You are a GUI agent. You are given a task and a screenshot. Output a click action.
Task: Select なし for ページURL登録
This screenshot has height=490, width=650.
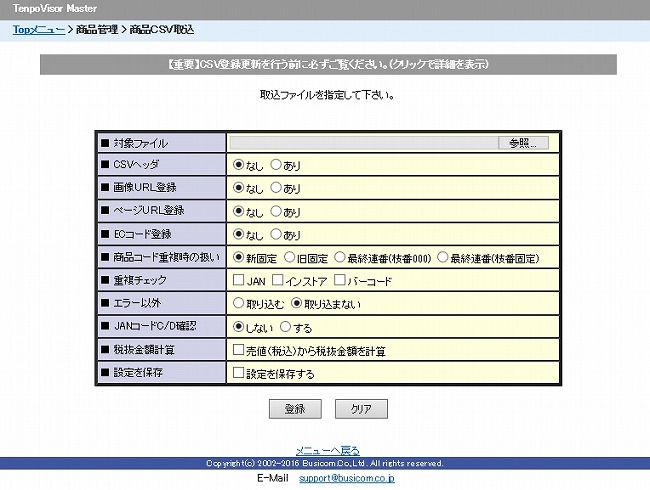pos(238,211)
